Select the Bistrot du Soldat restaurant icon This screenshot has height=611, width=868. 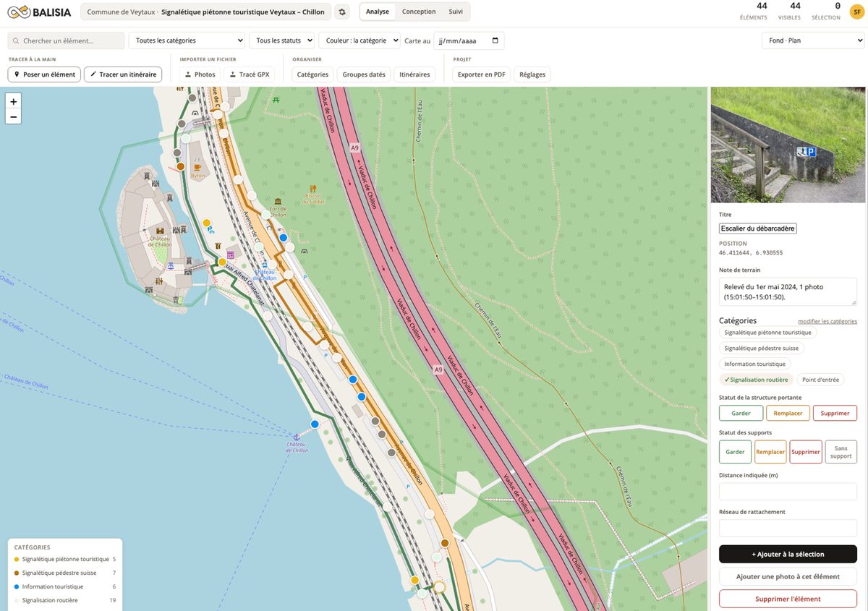[313, 189]
